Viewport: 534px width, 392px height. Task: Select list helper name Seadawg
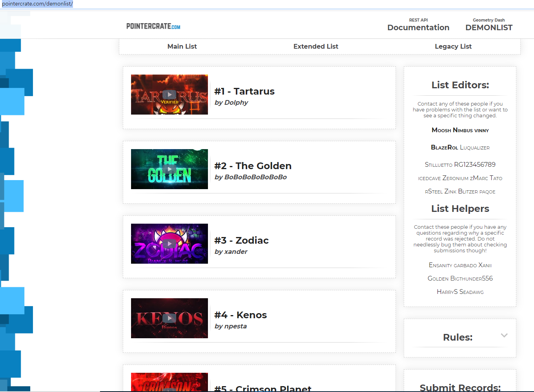click(472, 292)
